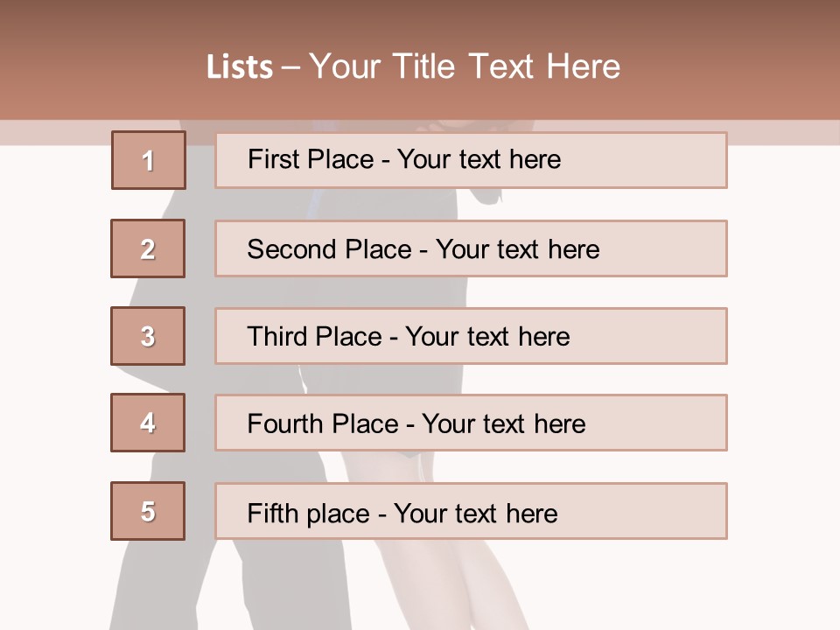Click the number 1 box

point(148,160)
